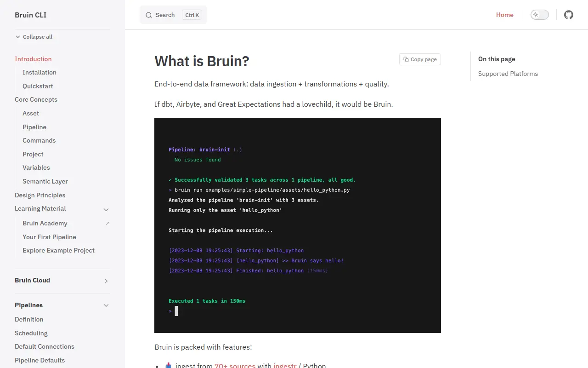Open the Quickstart page
Viewport: 588px width, 368px height.
[38, 86]
